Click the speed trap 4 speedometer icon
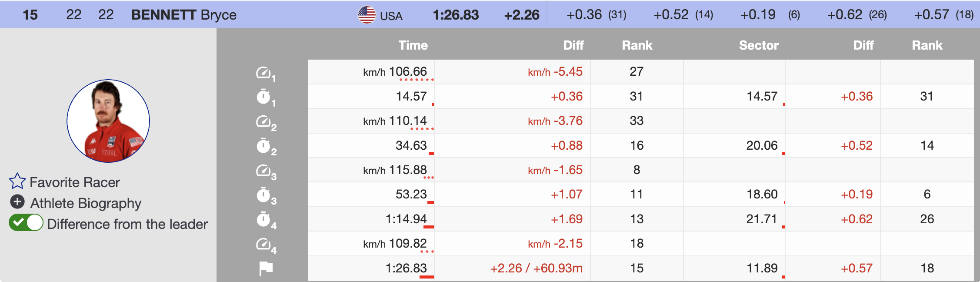Screen dimensions: 980x282 click(x=263, y=244)
